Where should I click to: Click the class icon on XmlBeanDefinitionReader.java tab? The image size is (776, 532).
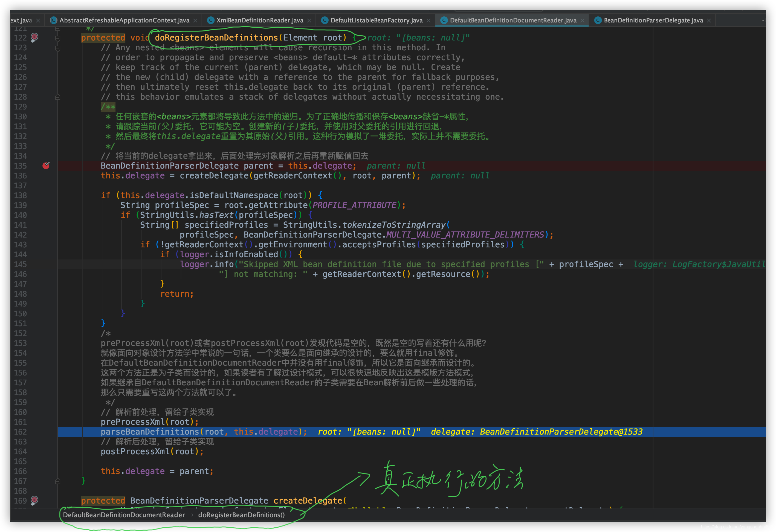point(211,20)
